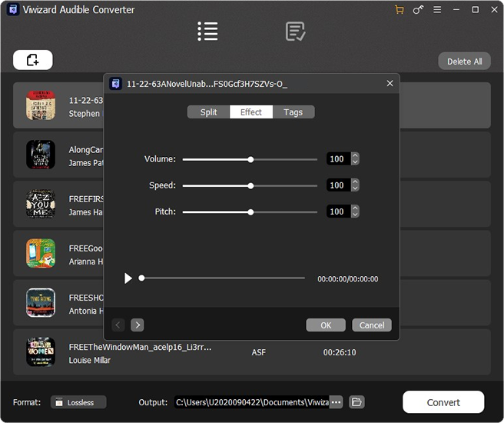
Task: Decrease Speed value with down arrow
Action: 355,188
